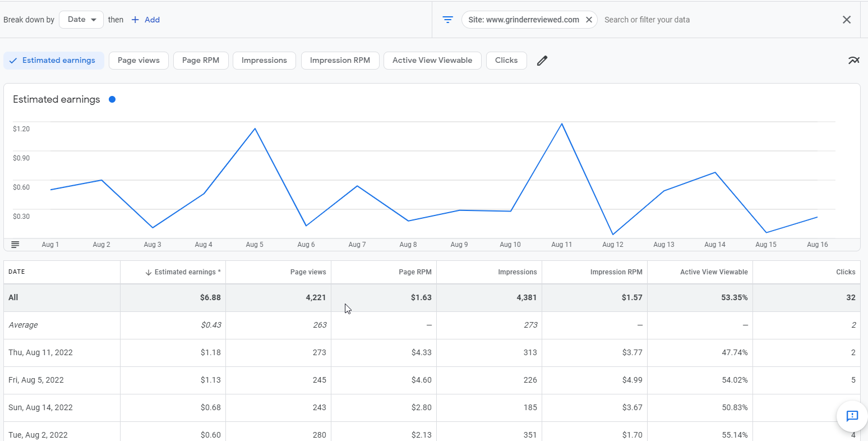
Task: Select the Tue, Aug 2, 2022 row
Action: (432, 431)
